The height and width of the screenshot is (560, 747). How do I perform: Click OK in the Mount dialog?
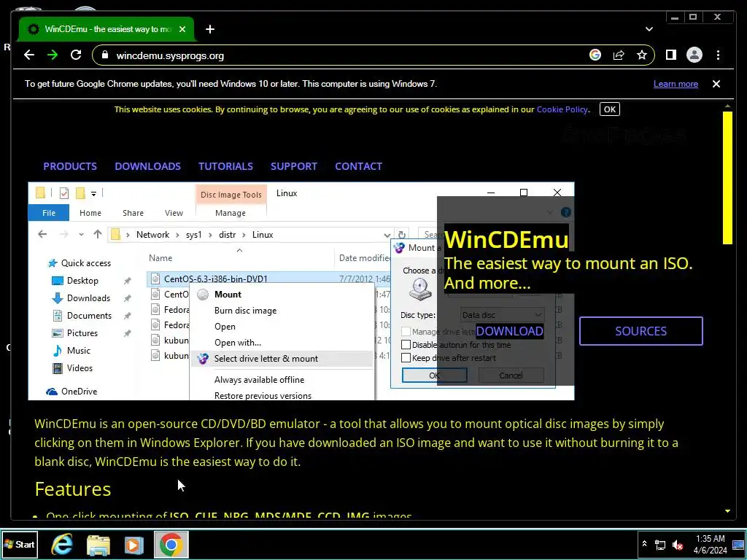(x=434, y=376)
